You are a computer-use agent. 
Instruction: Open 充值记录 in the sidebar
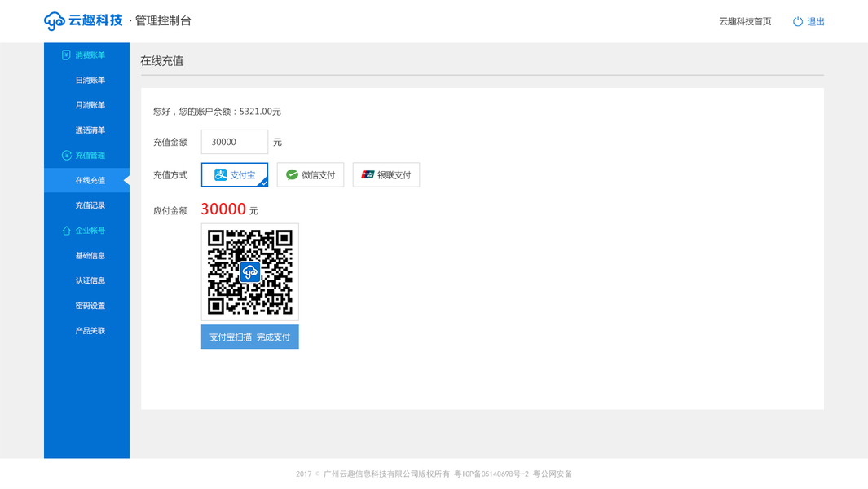pos(90,205)
